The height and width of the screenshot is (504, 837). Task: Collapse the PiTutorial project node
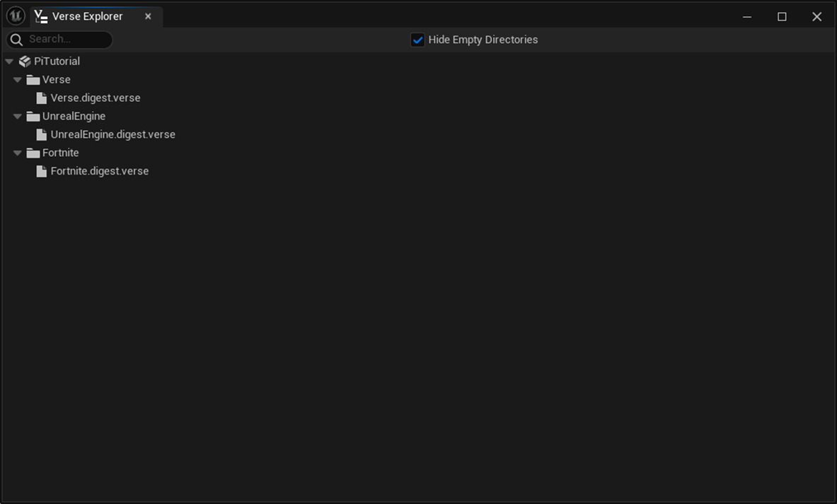(9, 61)
